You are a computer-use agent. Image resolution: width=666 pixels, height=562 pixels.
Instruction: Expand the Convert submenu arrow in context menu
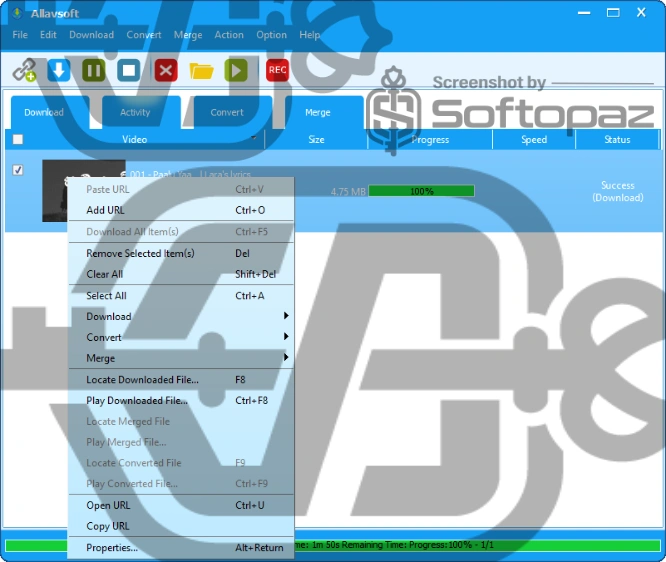[286, 336]
